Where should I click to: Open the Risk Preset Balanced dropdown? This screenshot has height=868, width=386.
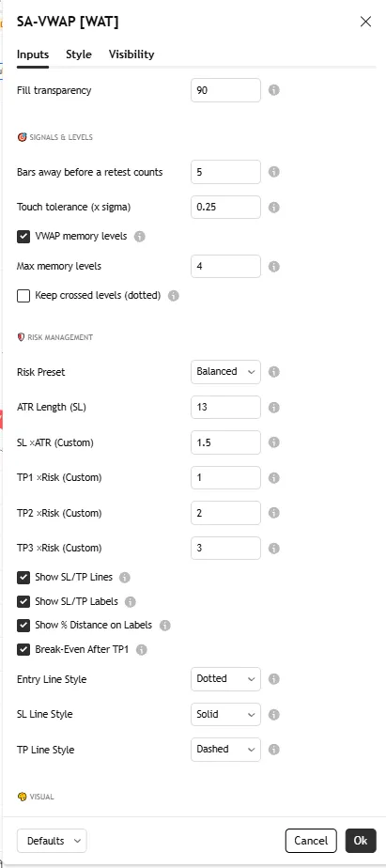(x=225, y=372)
